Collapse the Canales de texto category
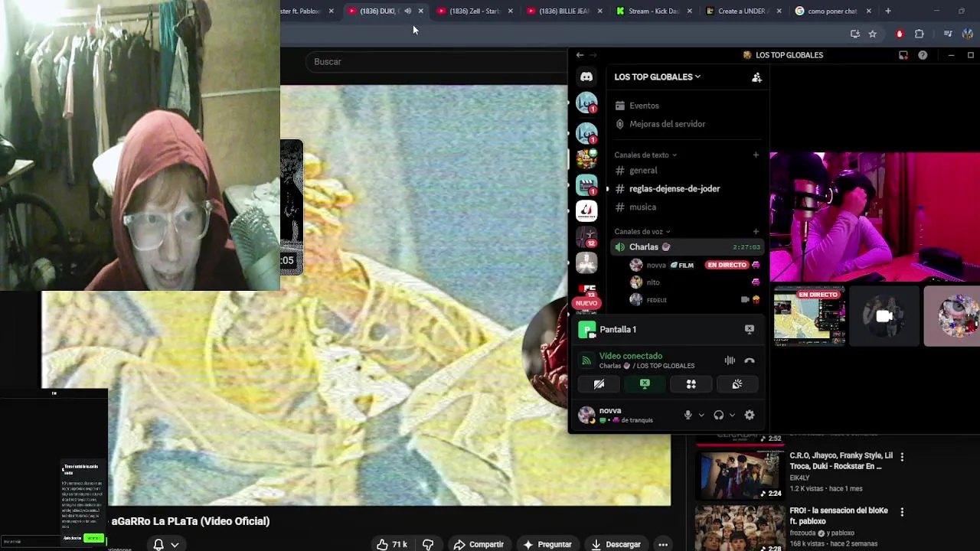This screenshot has width=980, height=551. coord(645,155)
